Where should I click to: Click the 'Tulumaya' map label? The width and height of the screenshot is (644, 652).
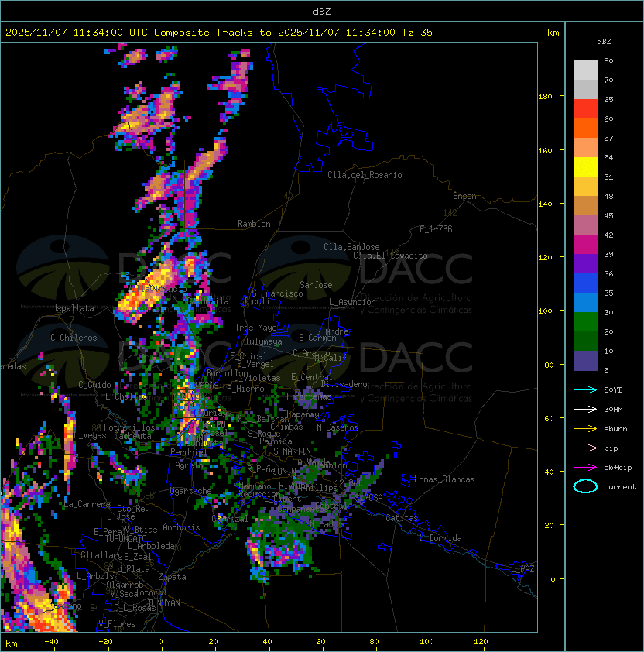click(x=264, y=341)
